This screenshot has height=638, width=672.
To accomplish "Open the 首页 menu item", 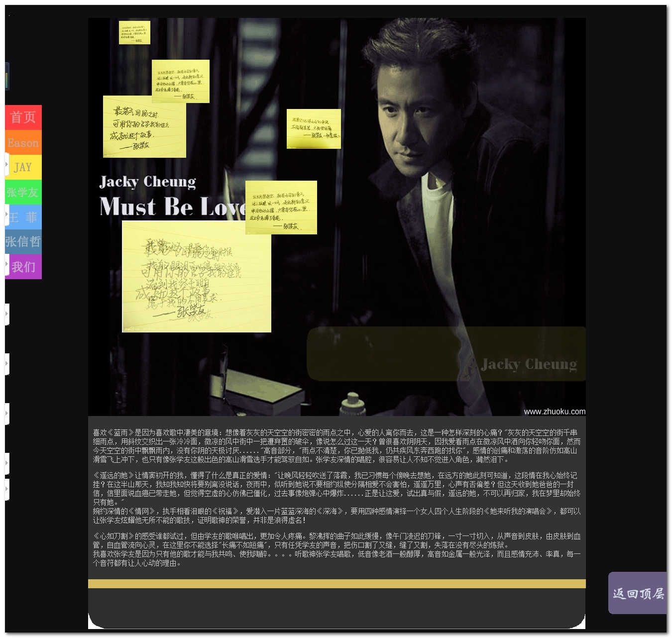I will click(x=23, y=117).
